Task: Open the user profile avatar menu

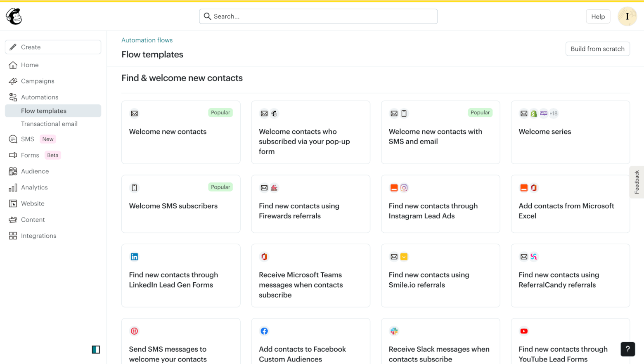Action: tap(627, 17)
